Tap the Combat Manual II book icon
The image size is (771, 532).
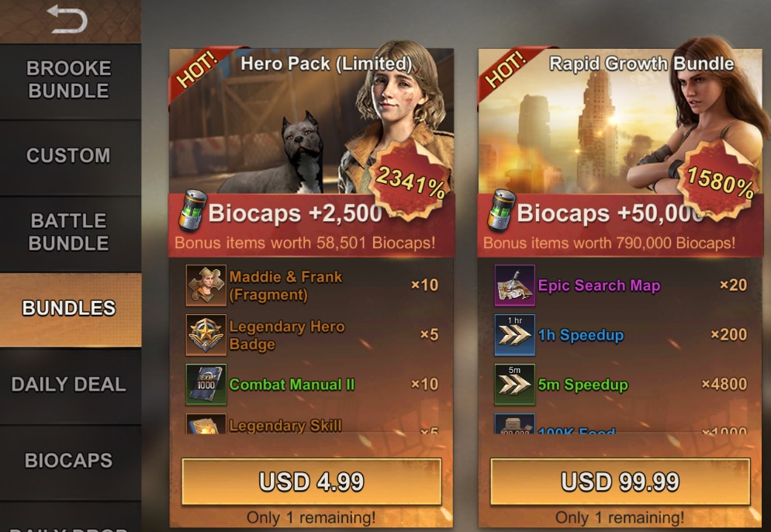coord(206,385)
